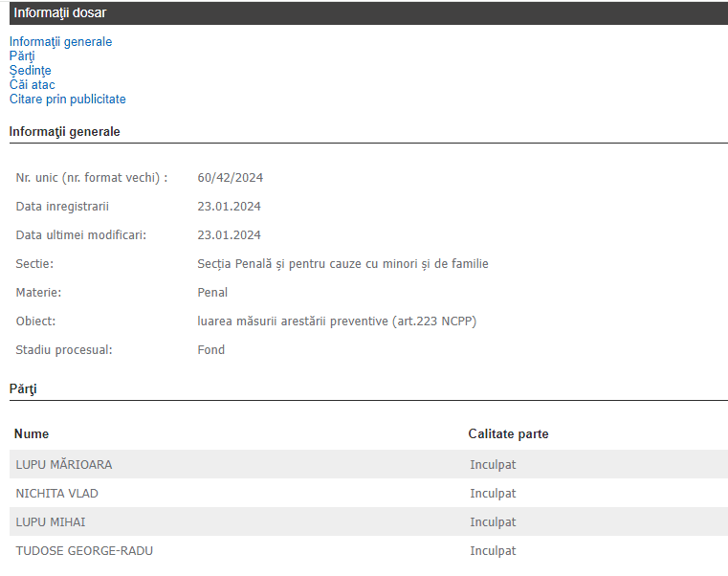Click the bold Informații generale section heading
This screenshot has height=576, width=728.
pos(65,132)
